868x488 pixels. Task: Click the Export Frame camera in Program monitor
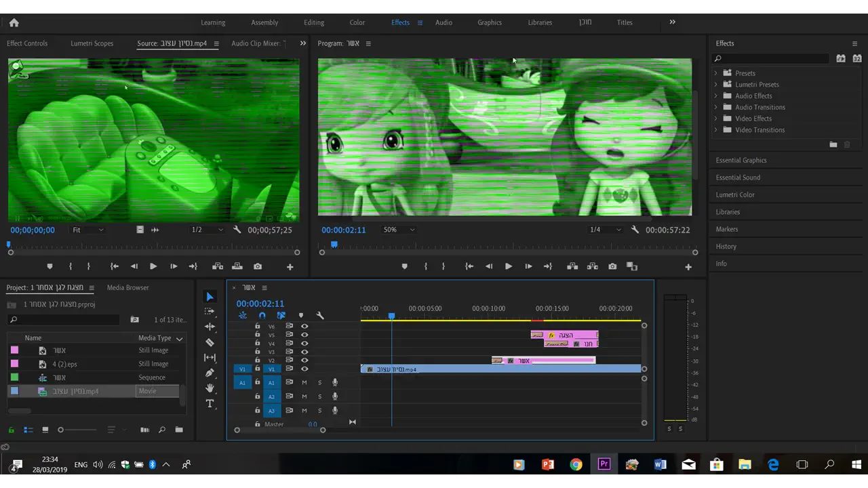[x=612, y=267]
